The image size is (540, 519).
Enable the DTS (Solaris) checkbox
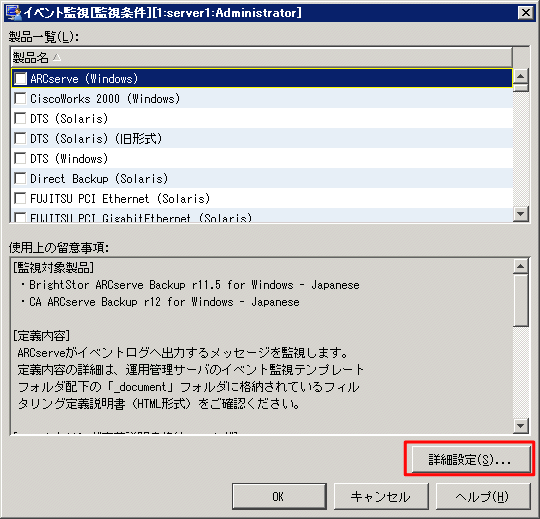pyautogui.click(x=20, y=118)
